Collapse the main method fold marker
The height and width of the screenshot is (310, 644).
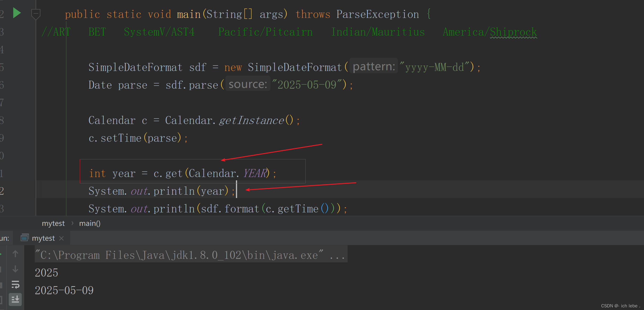tap(36, 13)
